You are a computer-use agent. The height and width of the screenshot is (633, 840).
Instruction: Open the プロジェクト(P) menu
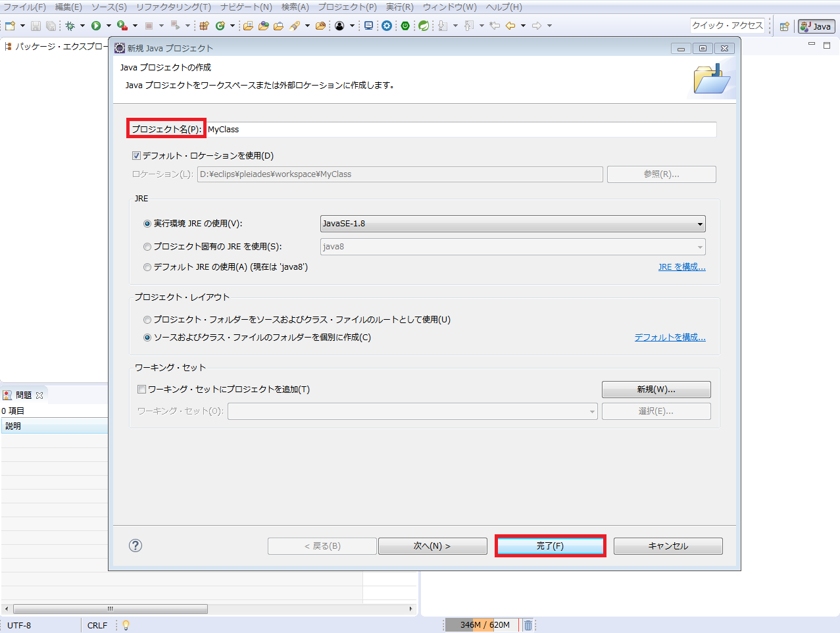tap(347, 7)
